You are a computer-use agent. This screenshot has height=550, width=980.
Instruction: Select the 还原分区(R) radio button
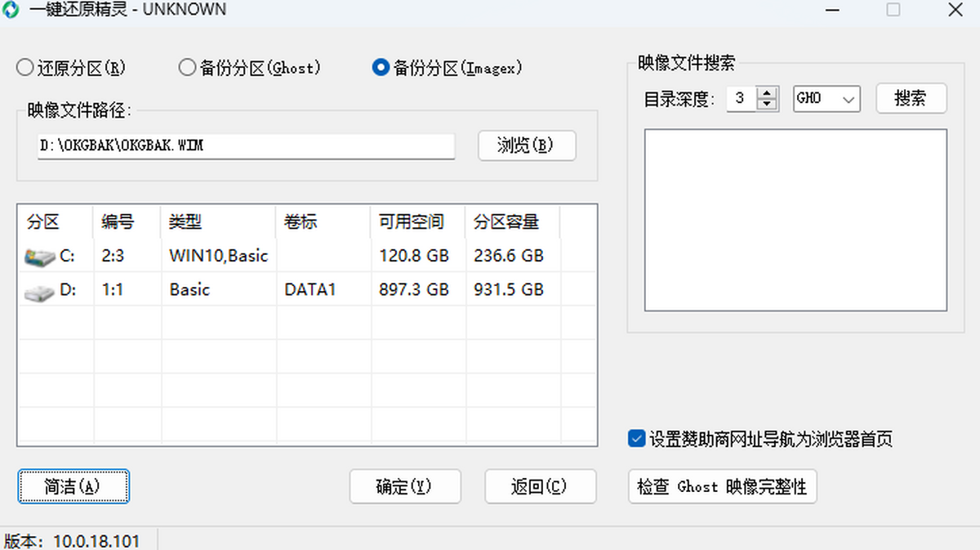pos(25,68)
